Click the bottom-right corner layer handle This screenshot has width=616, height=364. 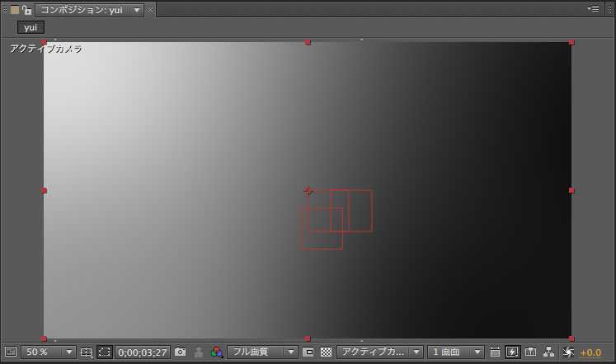(x=571, y=338)
